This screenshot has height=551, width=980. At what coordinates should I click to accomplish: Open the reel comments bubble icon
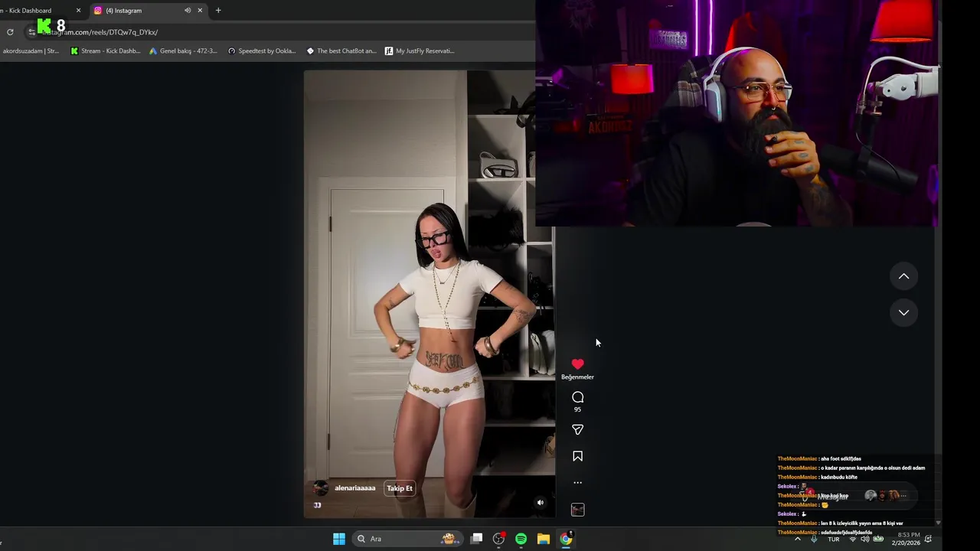tap(577, 397)
